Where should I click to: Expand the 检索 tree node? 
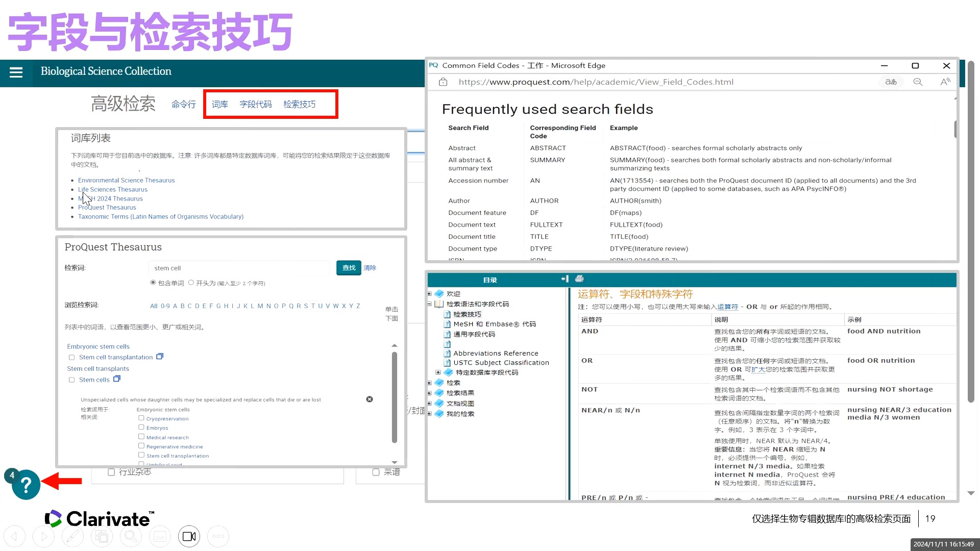tap(429, 383)
